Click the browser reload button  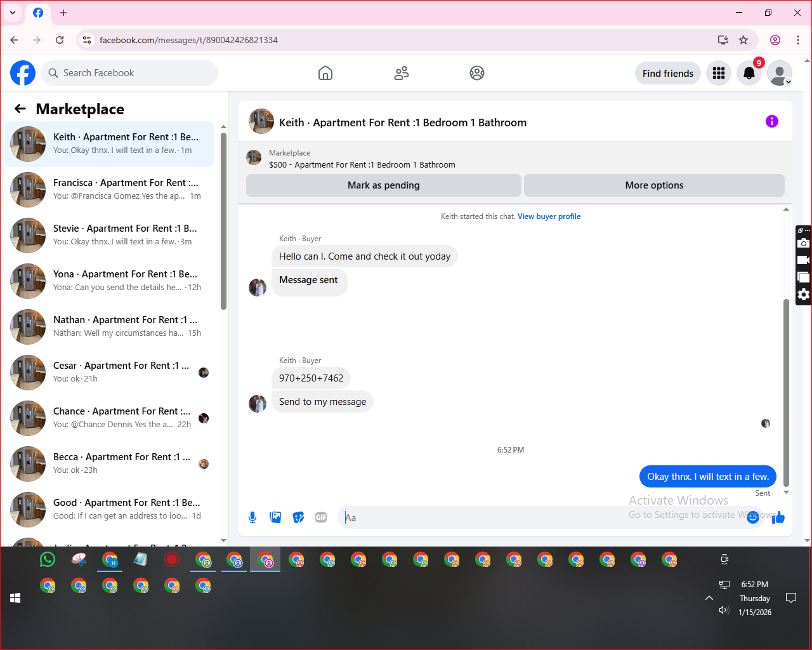click(60, 40)
